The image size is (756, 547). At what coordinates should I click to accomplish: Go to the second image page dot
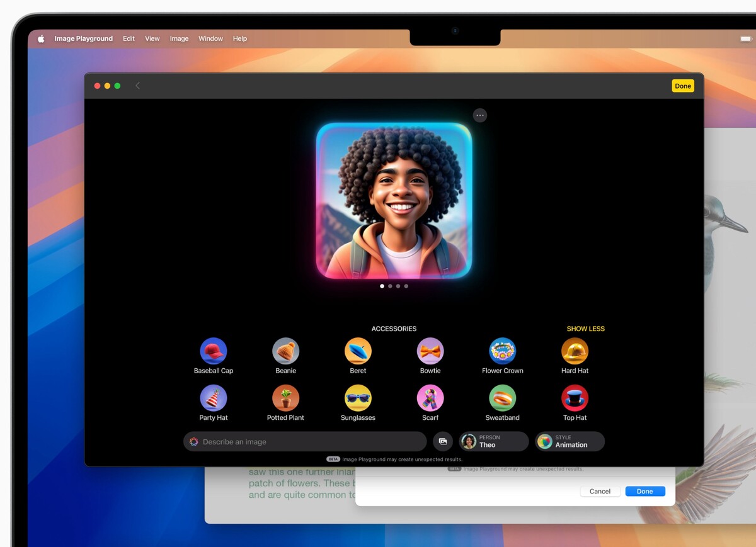coord(390,286)
